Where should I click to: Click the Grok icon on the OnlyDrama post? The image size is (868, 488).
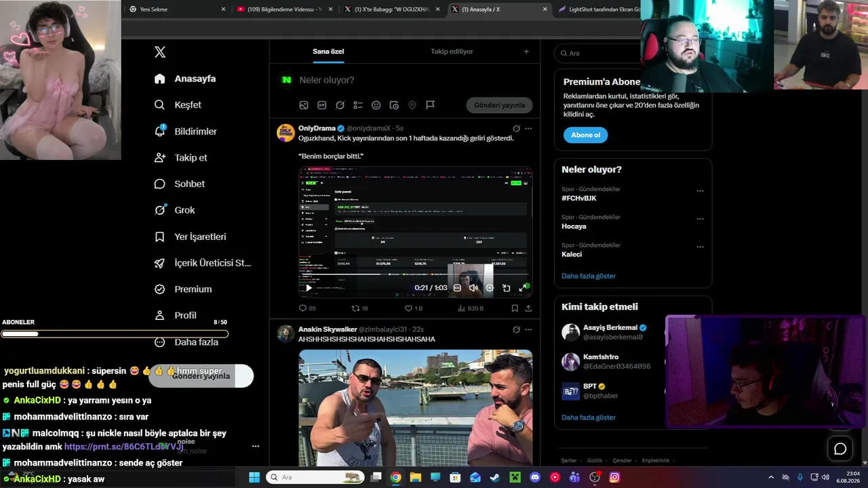[x=516, y=128]
